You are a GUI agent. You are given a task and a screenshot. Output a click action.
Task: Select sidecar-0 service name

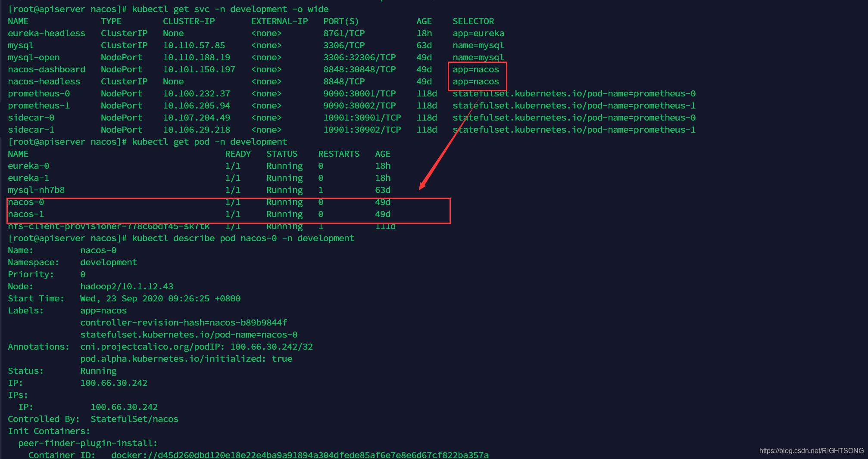click(31, 118)
